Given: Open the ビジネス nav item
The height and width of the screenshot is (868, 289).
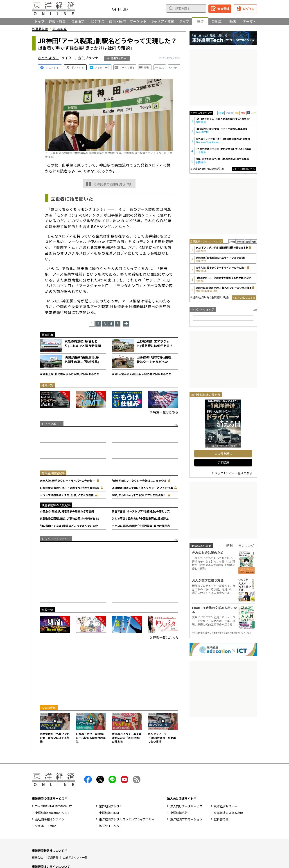Looking at the screenshot, I should tap(97, 22).
